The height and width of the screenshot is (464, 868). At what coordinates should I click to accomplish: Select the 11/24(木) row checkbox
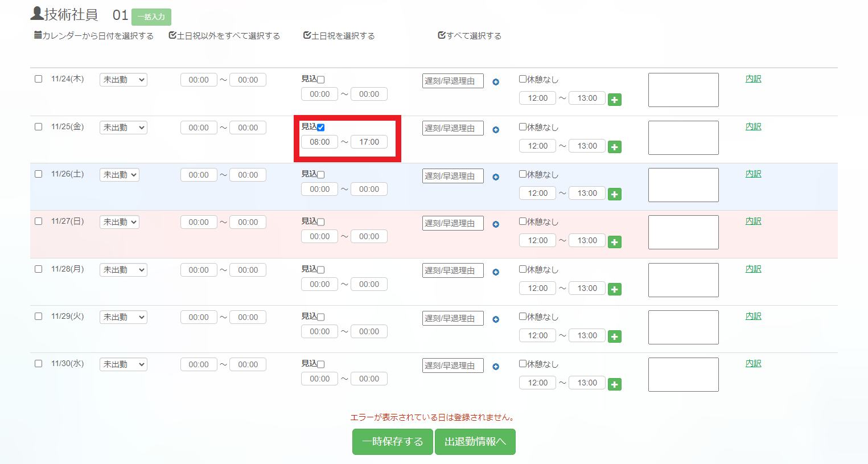click(39, 79)
